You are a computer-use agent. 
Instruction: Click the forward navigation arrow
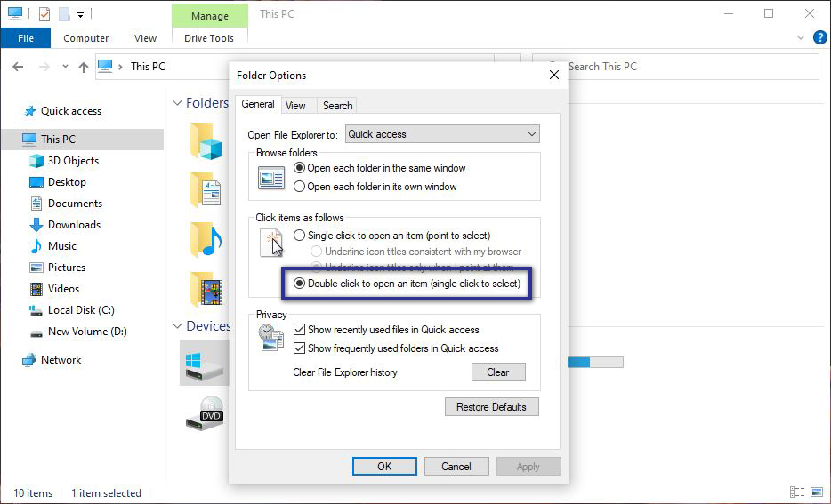44,67
